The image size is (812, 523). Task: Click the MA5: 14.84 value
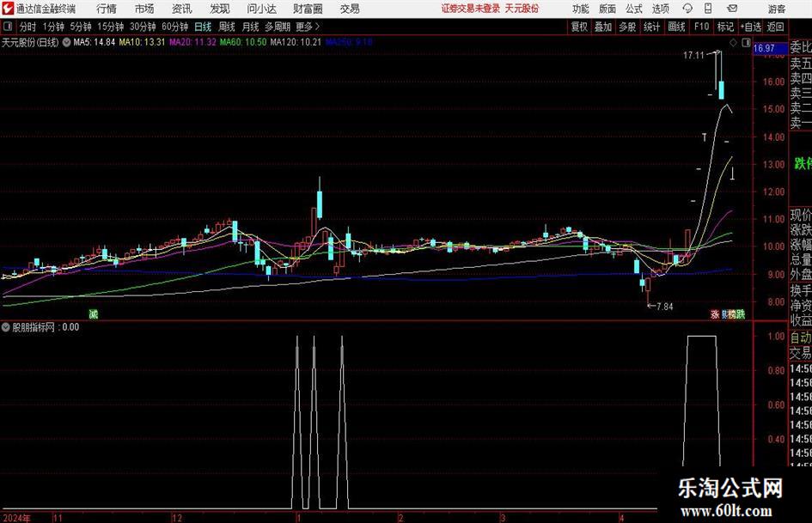(95, 42)
